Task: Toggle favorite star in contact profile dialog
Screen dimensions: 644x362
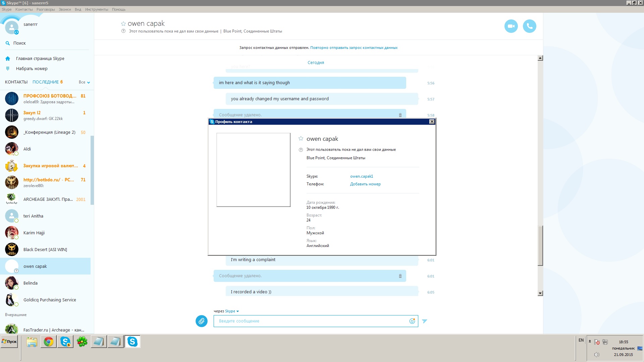Action: click(301, 138)
